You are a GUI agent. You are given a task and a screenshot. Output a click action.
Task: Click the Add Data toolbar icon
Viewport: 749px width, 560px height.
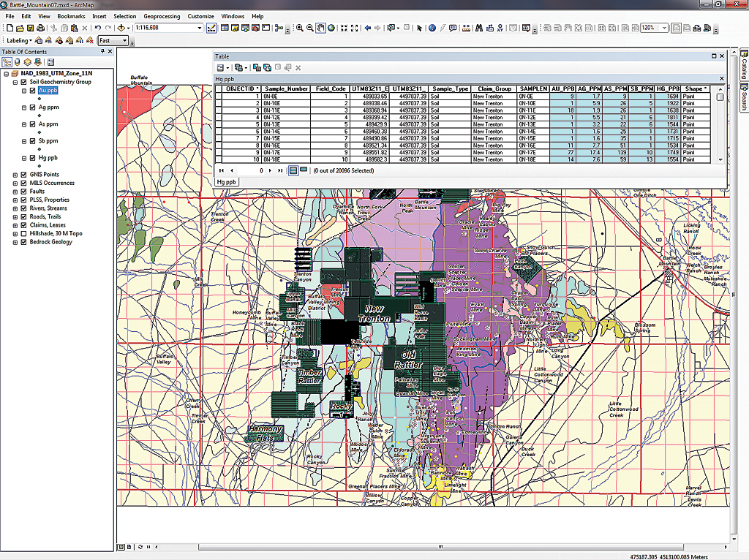tap(119, 29)
